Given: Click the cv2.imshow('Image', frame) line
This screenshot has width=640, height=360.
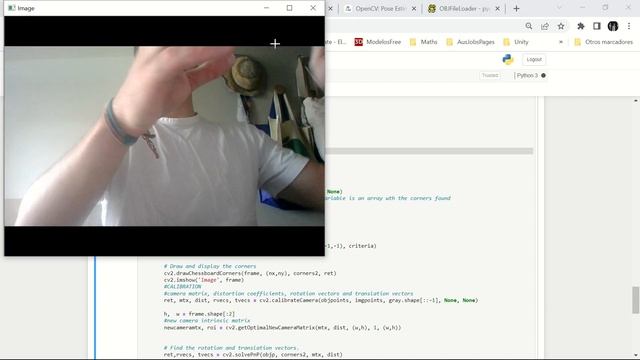Looking at the screenshot, I should (204, 280).
